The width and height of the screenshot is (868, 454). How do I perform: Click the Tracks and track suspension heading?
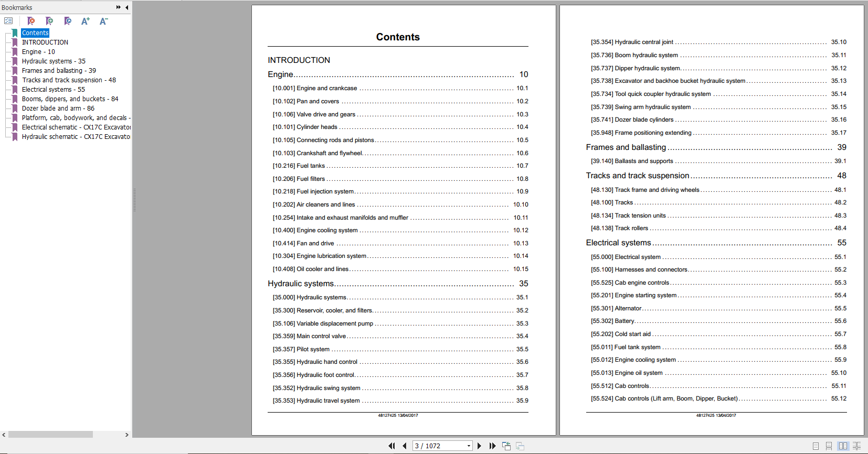tap(638, 176)
